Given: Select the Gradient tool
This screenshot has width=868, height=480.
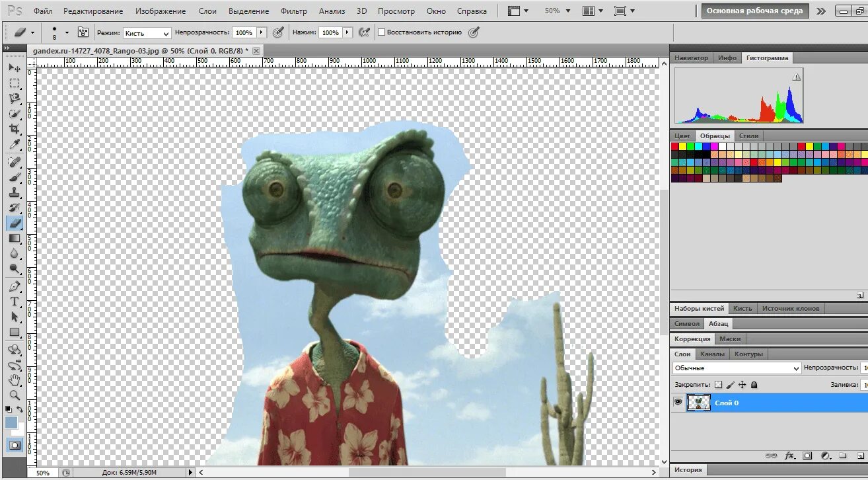Looking at the screenshot, I should pos(15,238).
